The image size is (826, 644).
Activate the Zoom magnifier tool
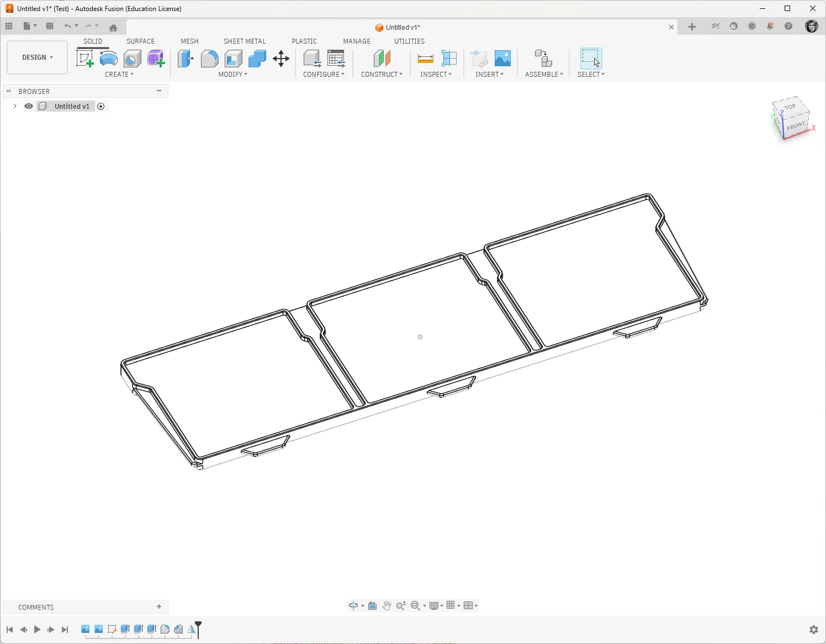[x=401, y=605]
